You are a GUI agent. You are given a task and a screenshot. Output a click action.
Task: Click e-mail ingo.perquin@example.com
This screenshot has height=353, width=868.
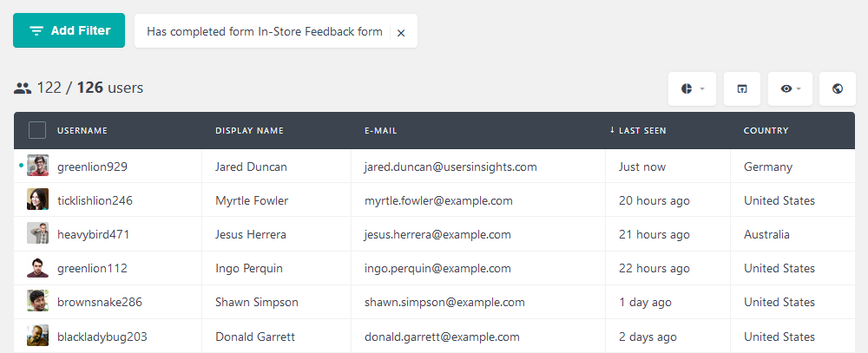pos(437,268)
